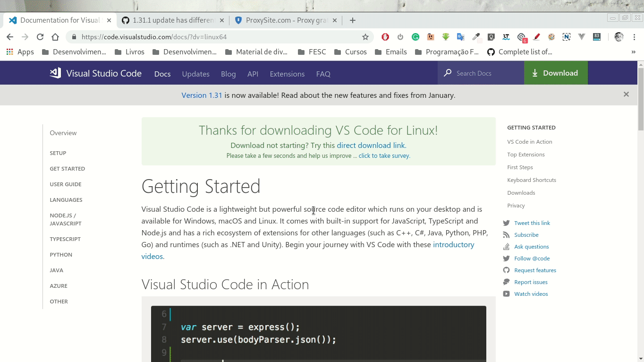Go to the browser home page

55,37
